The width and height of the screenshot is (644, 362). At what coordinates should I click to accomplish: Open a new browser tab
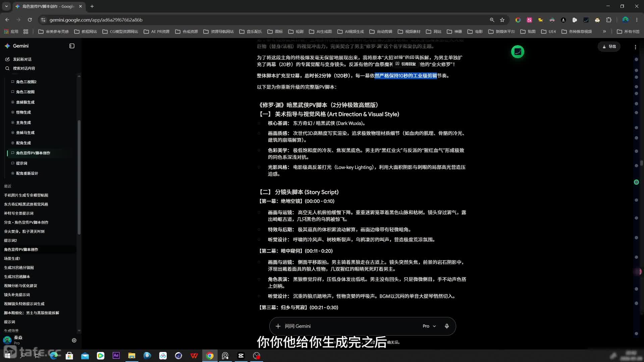(x=92, y=6)
